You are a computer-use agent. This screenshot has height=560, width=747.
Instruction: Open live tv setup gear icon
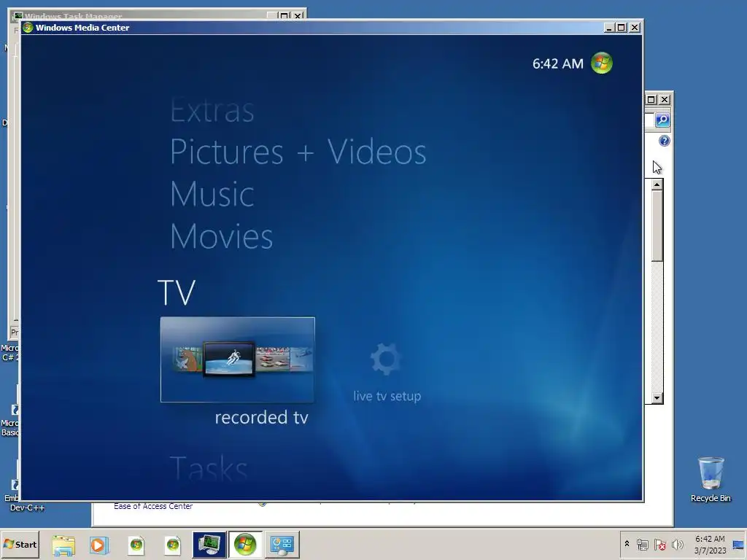(385, 359)
